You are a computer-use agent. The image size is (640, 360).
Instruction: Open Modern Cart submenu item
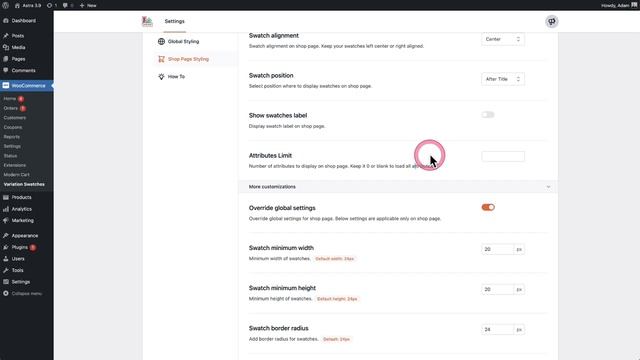click(16, 175)
